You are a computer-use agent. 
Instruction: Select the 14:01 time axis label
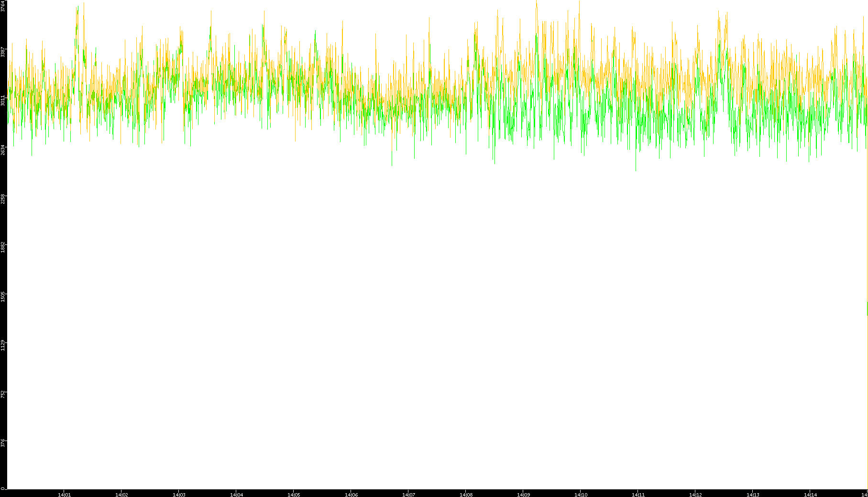point(64,495)
